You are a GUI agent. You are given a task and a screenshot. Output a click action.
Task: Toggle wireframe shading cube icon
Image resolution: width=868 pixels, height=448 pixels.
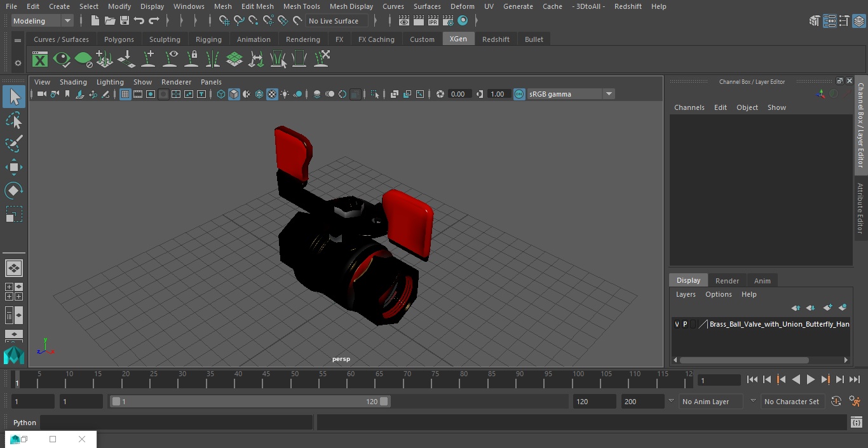221,94
